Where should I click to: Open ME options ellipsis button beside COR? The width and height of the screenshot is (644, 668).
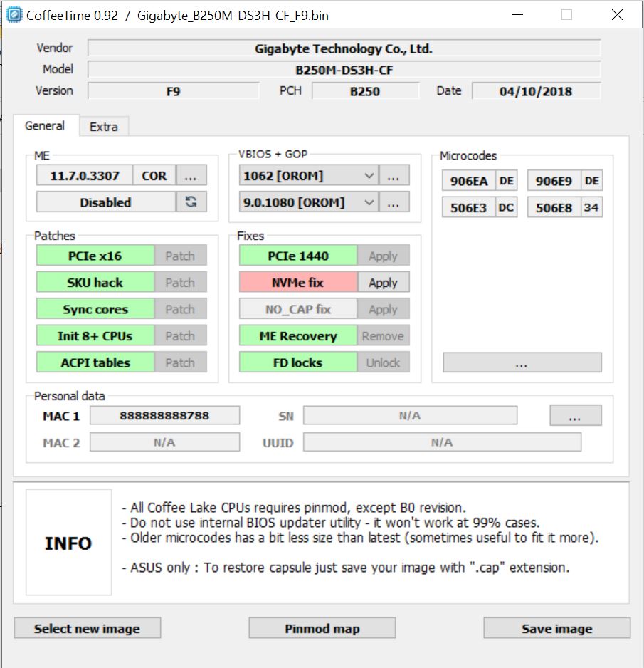pyautogui.click(x=191, y=175)
